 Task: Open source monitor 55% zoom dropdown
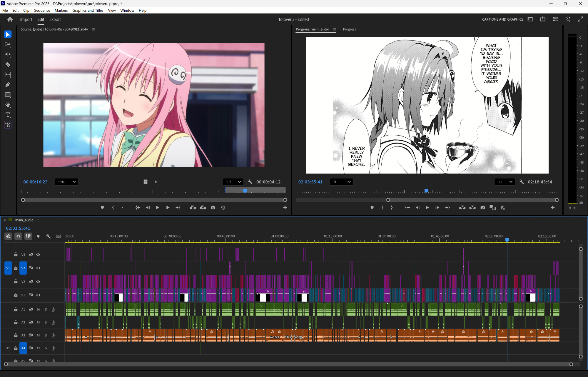pos(66,182)
